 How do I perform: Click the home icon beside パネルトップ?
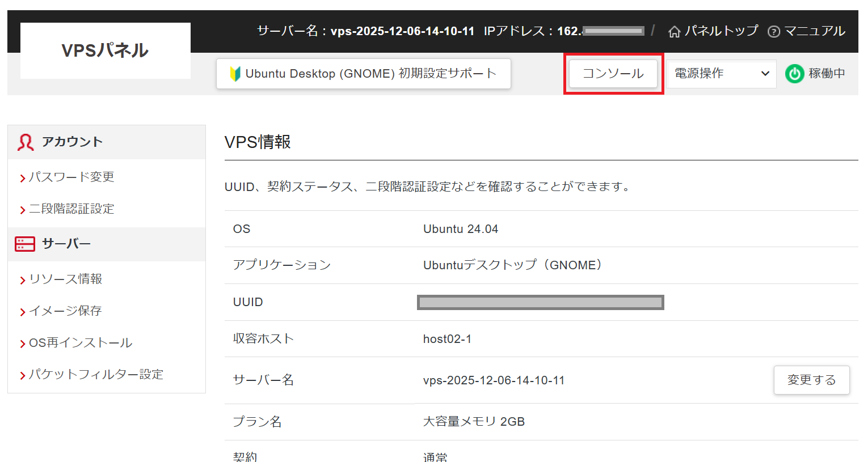674,32
